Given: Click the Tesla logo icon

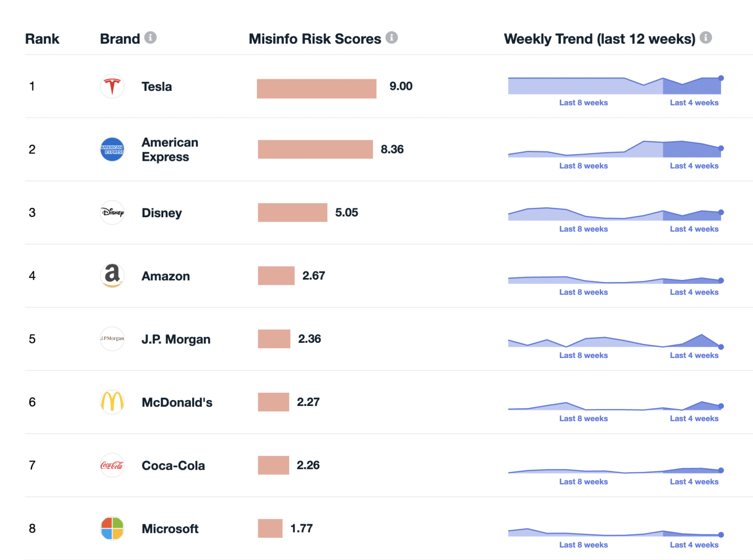Looking at the screenshot, I should [x=112, y=86].
